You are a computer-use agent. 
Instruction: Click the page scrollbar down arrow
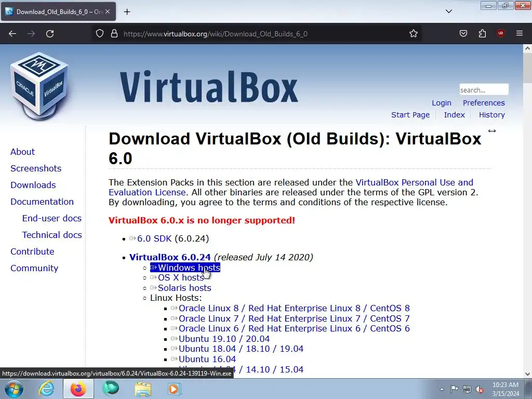[x=527, y=374]
